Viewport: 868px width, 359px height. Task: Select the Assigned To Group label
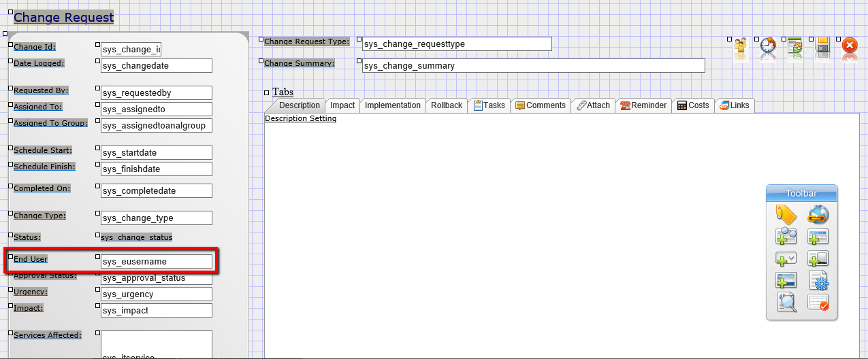50,123
